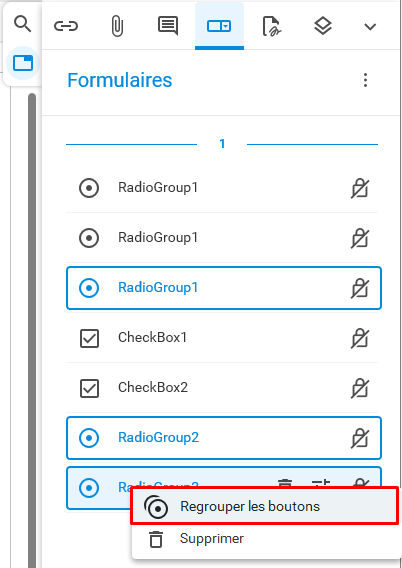Toggle the side panel layout button
The image size is (402, 568).
pyautogui.click(x=23, y=63)
